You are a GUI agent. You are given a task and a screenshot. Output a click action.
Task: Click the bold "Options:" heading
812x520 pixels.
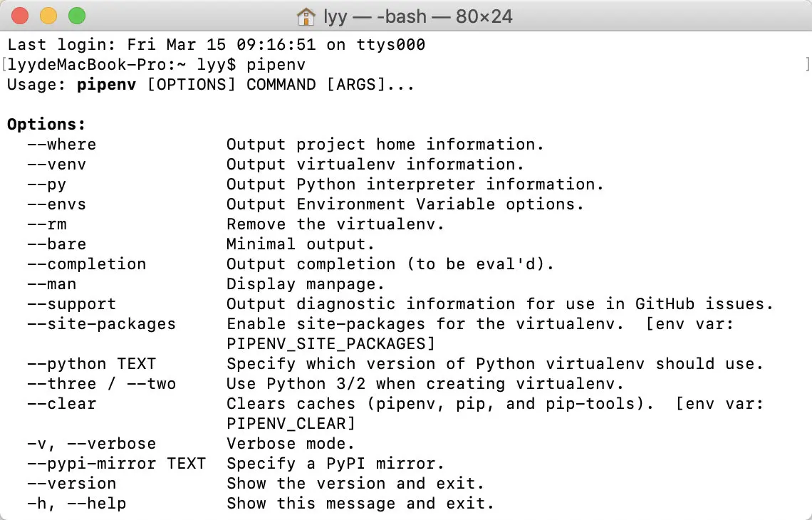[x=46, y=125]
